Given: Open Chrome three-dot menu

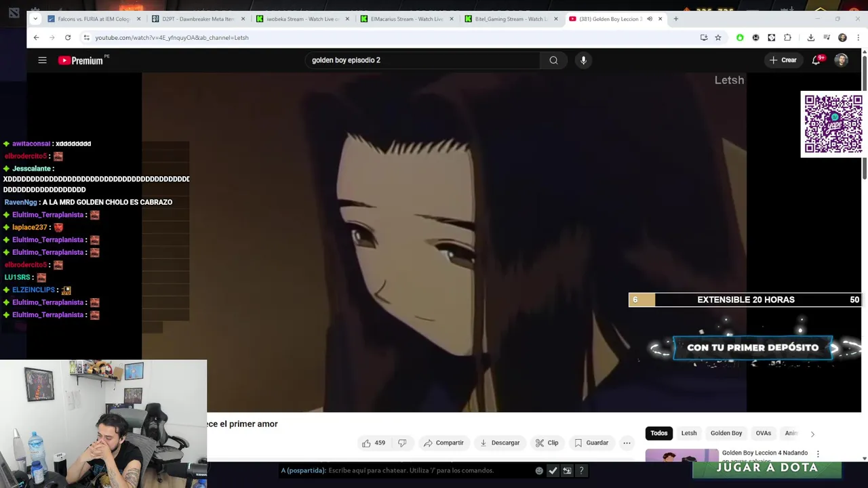Looking at the screenshot, I should click(859, 37).
